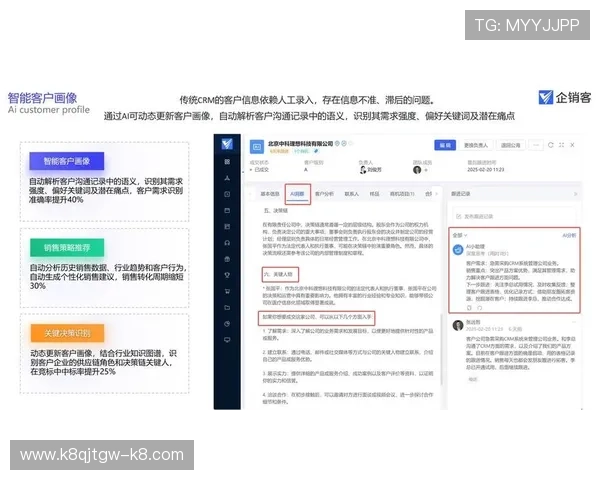Viewport: 600px width, 480px height.
Task: Click the left arrow of the tab strip
Action: [251, 194]
